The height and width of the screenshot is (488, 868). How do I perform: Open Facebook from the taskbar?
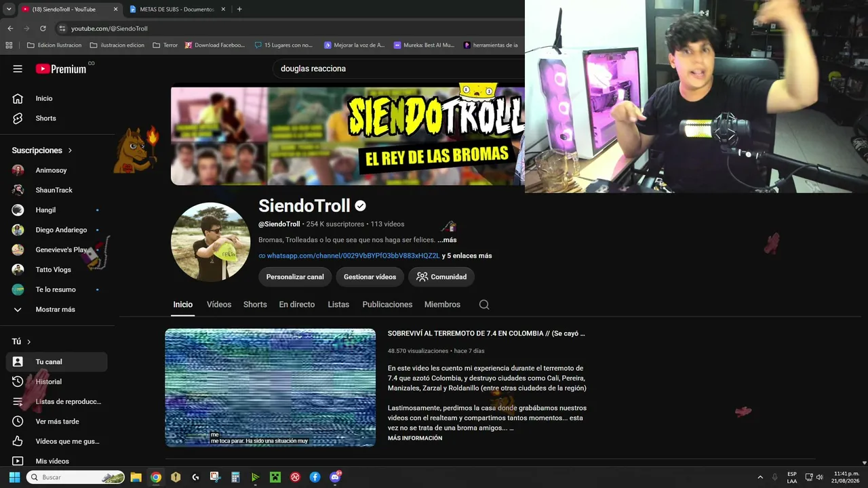click(315, 477)
